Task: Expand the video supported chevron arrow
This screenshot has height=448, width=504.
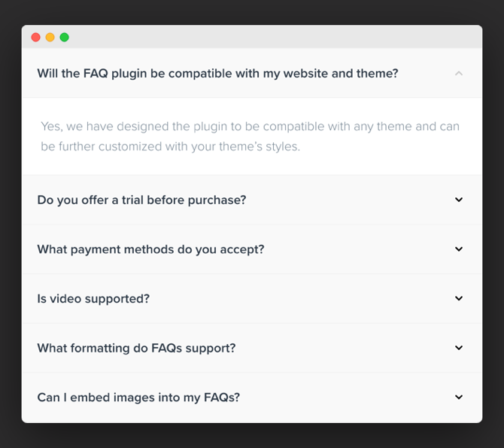Action: (x=459, y=298)
